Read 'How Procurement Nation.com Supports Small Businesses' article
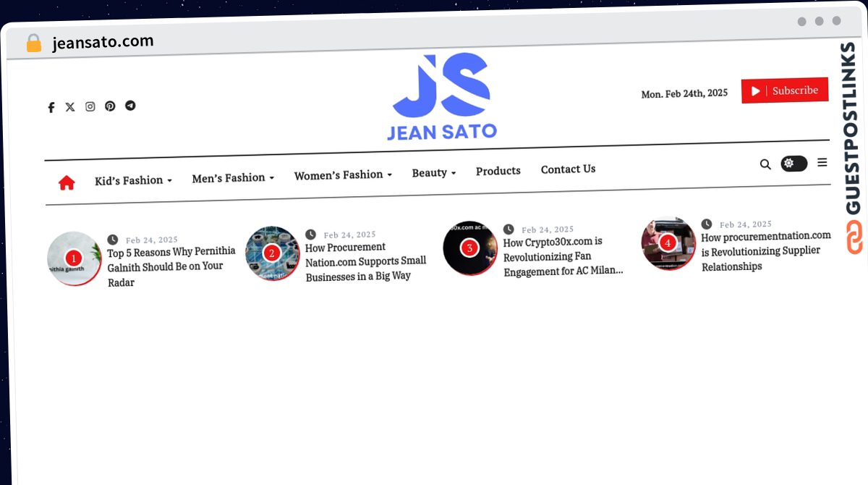The height and width of the screenshot is (485, 868). 366,262
